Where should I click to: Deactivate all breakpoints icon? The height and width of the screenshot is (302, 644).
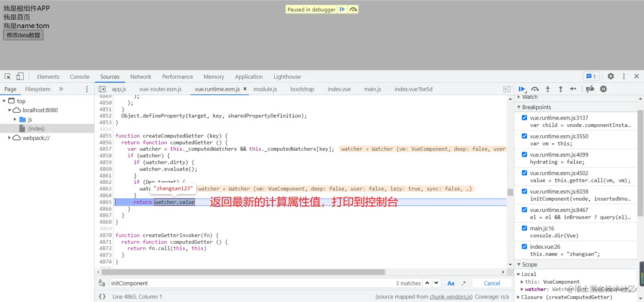coord(590,89)
